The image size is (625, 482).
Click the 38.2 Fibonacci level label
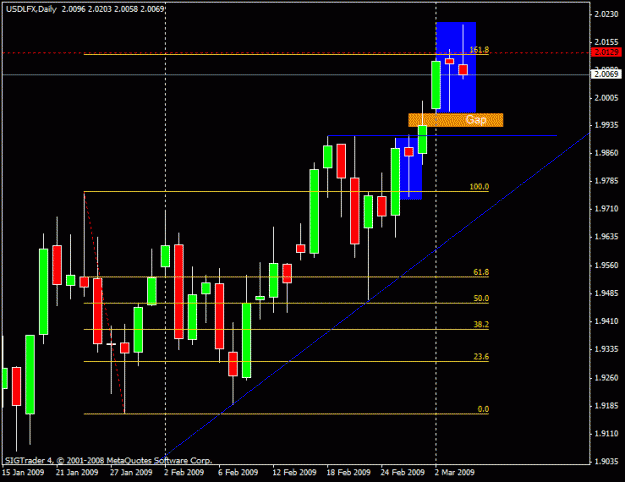(481, 324)
